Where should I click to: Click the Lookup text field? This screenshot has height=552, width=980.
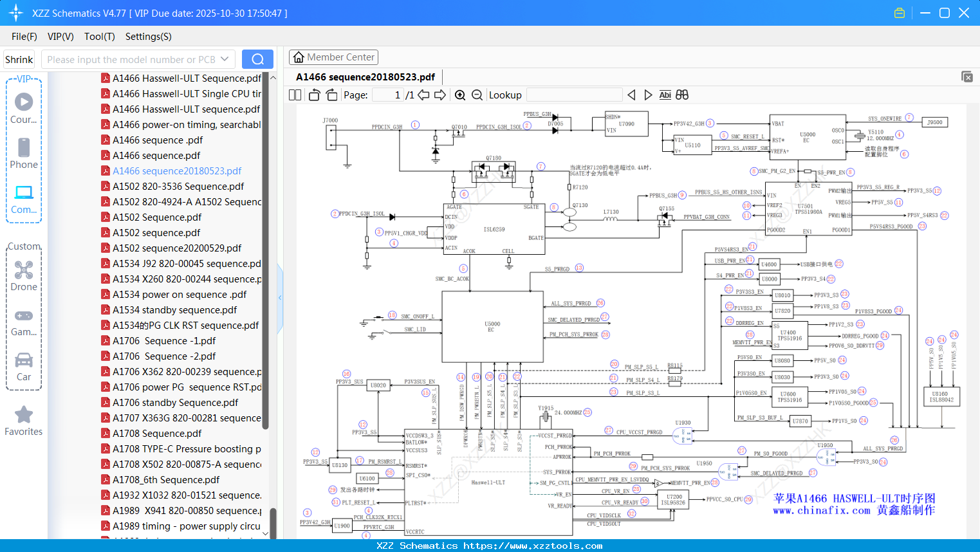574,95
